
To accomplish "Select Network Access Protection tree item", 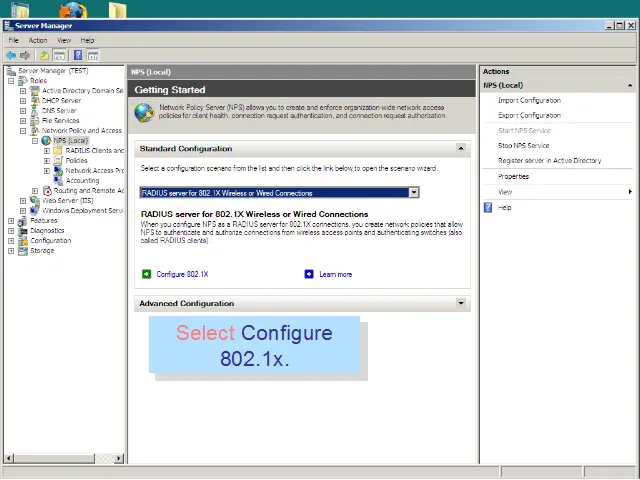I will click(95, 171).
